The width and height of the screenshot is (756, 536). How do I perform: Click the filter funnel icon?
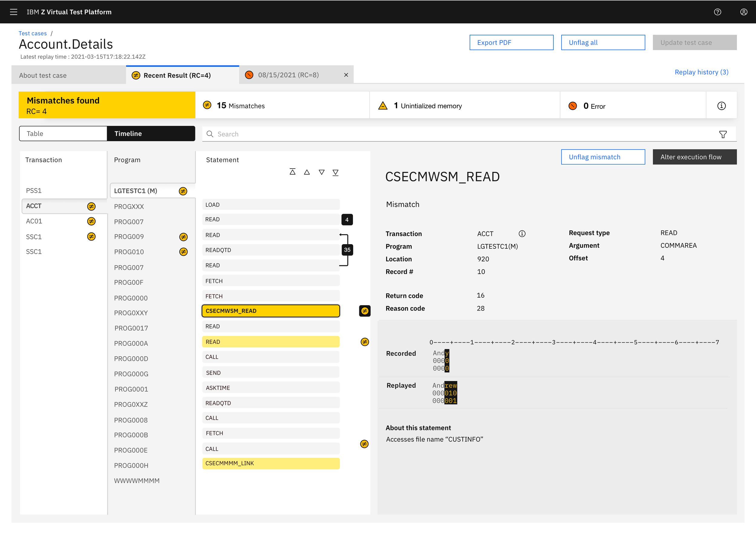pos(723,134)
